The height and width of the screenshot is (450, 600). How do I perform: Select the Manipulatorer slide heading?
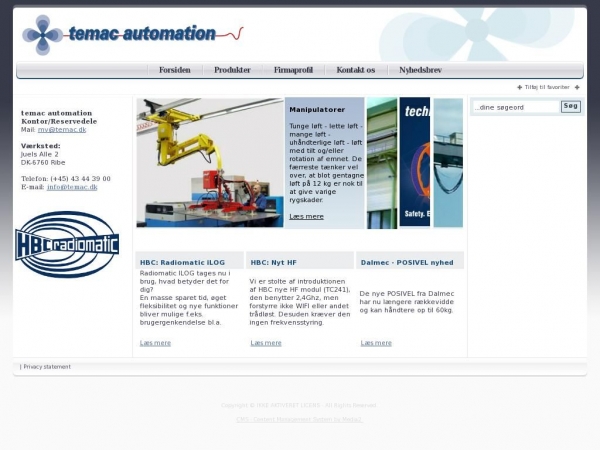click(317, 110)
